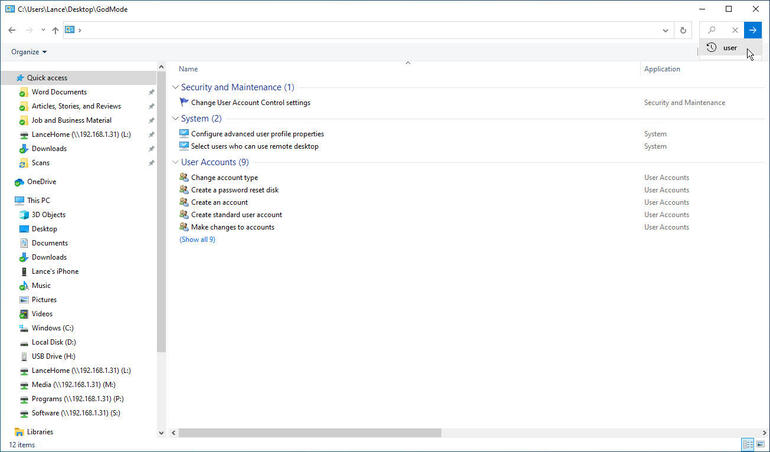Sort by the Name column header
Screen dimensions: 770x452
click(188, 69)
